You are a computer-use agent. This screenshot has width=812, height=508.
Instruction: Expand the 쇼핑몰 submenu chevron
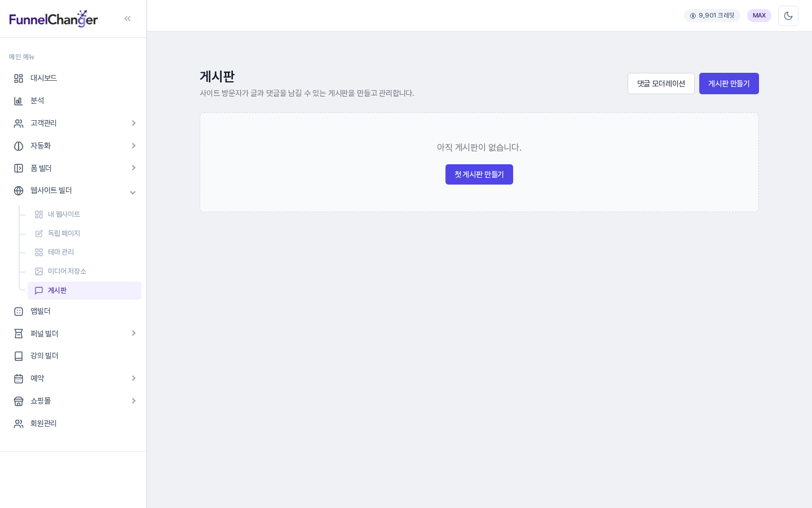[x=134, y=401]
